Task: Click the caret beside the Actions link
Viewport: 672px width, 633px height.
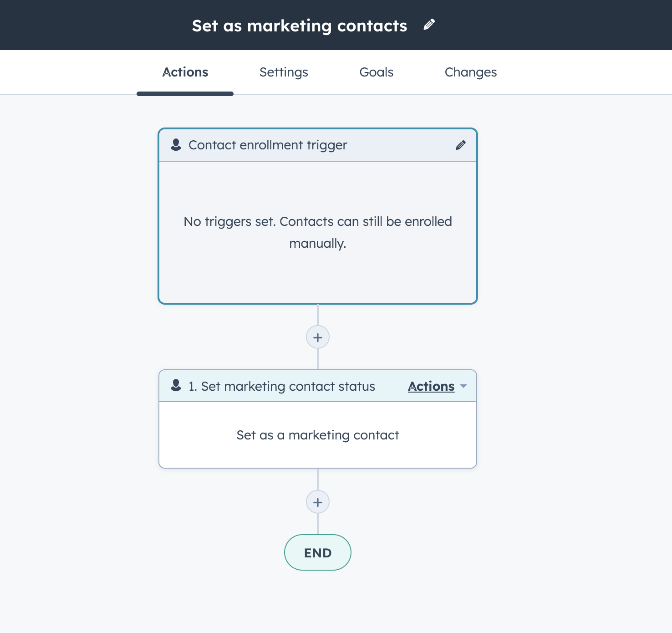Action: [x=463, y=386]
